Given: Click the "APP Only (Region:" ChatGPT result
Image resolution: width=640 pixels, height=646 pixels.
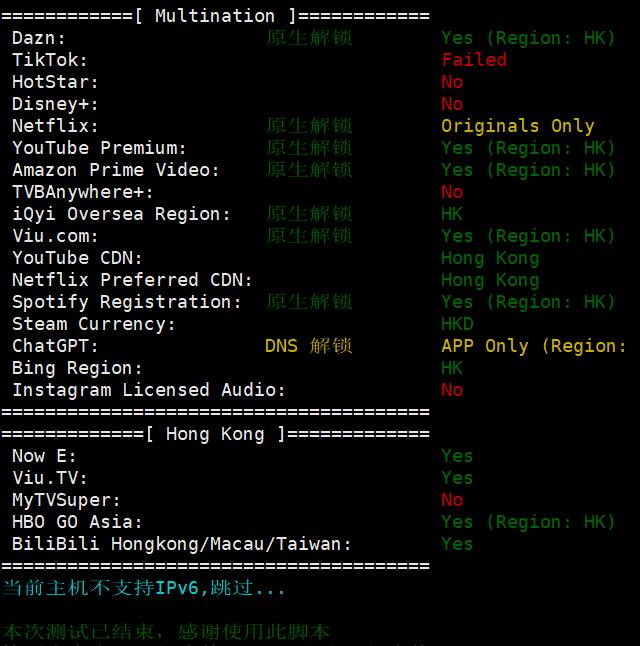Looking at the screenshot, I should pos(534,346).
